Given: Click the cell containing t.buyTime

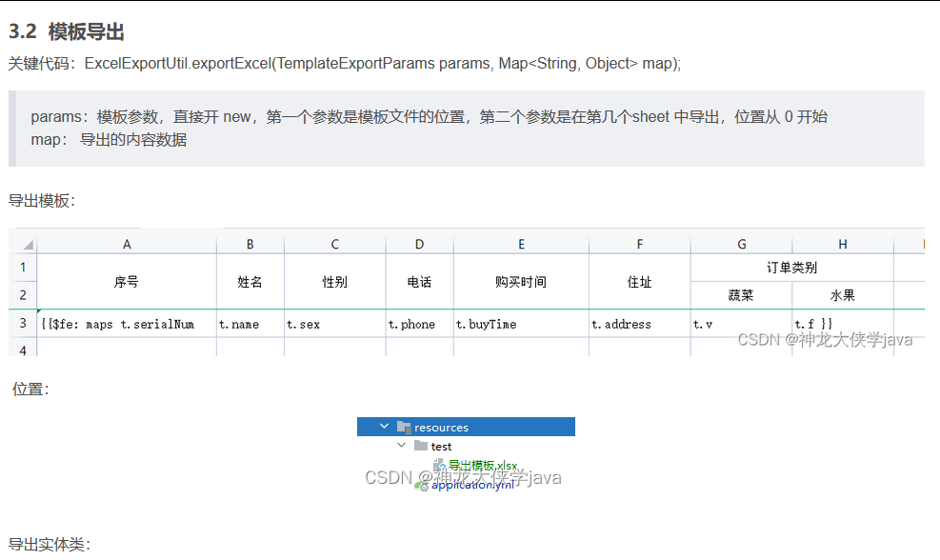Looking at the screenshot, I should [486, 324].
